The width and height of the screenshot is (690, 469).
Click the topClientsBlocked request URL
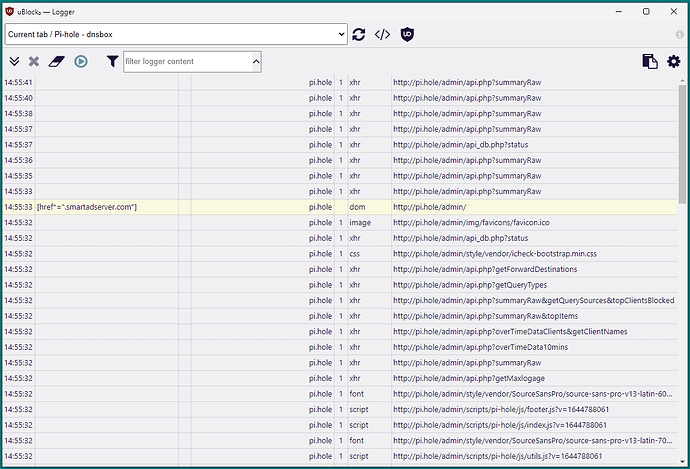[x=534, y=300]
